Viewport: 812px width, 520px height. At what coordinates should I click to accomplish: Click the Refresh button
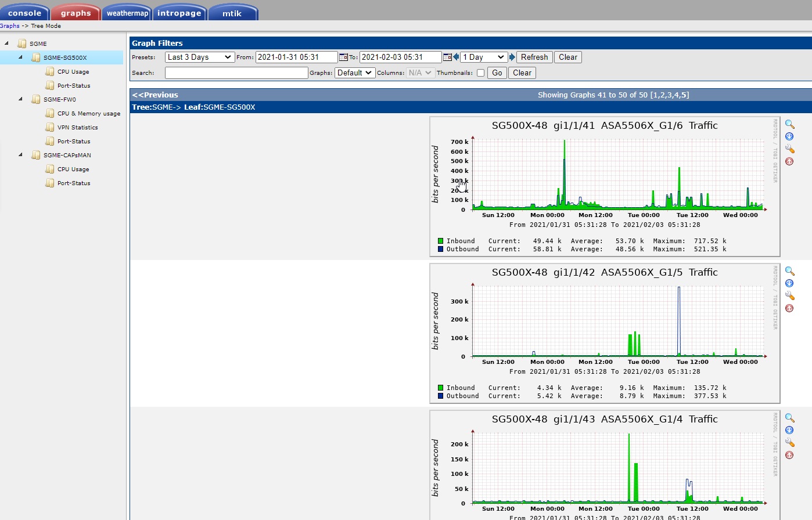[x=534, y=57]
